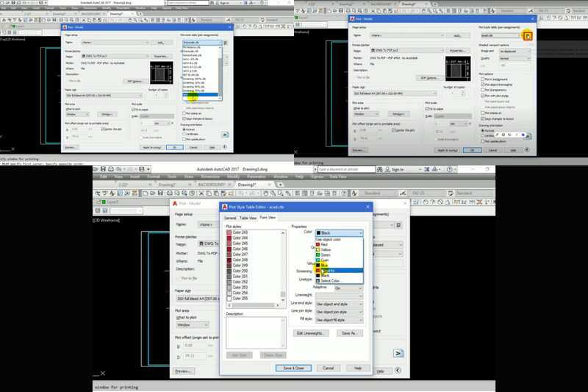The width and height of the screenshot is (588, 392).
Task: Click plus new tab icon in bottom window
Action: tap(280, 185)
